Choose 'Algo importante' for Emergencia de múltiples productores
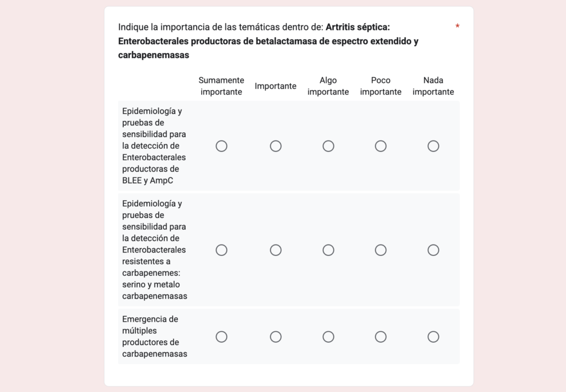Viewport: 566px width, 392px height. tap(328, 337)
